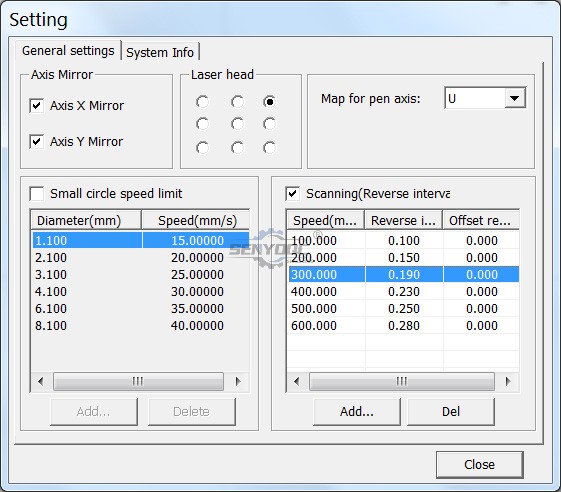Select the 400.000 scanning speed row
This screenshot has height=492, width=561.
pyautogui.click(x=403, y=292)
